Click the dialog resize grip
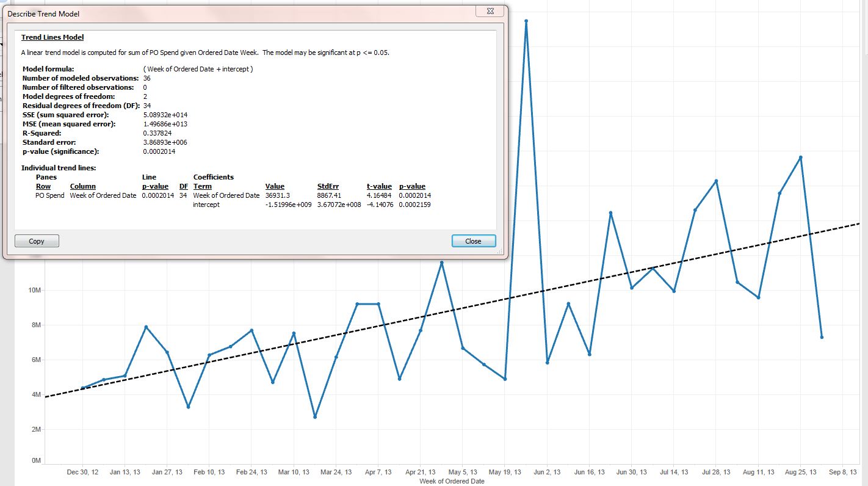868x486 pixels. 499,252
